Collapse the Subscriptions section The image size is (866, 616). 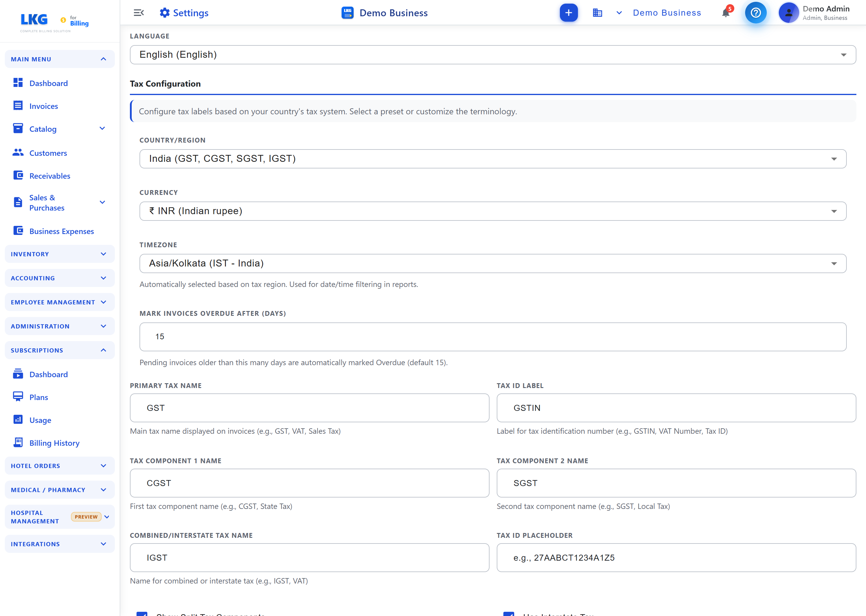click(60, 350)
